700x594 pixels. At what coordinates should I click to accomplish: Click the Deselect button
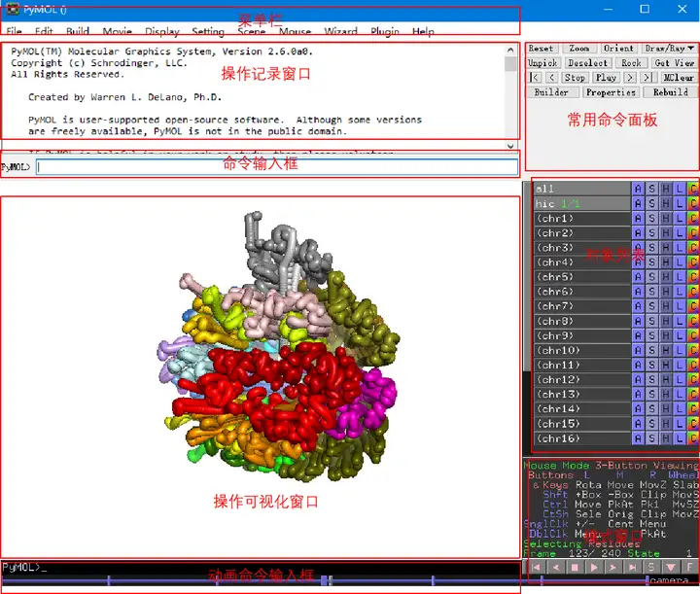coord(587,63)
